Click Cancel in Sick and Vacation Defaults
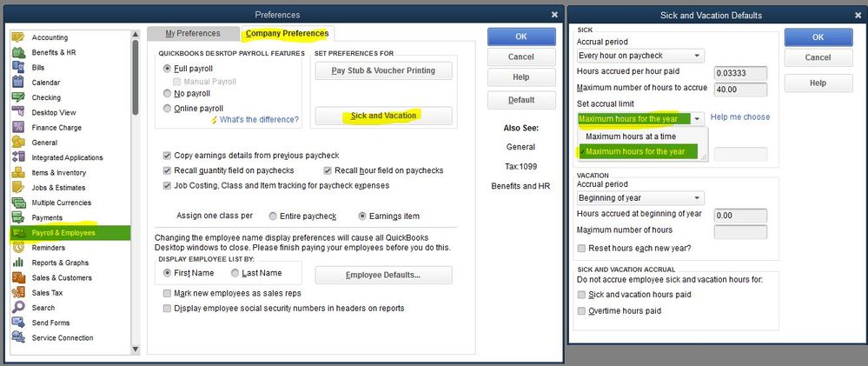The height and width of the screenshot is (366, 868). (x=818, y=57)
